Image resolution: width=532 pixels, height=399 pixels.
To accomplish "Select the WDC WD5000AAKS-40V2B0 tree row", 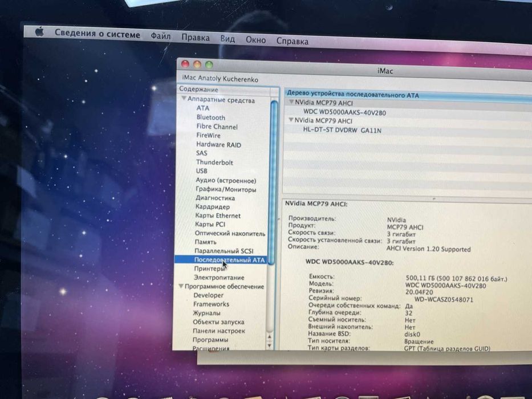I will [344, 112].
